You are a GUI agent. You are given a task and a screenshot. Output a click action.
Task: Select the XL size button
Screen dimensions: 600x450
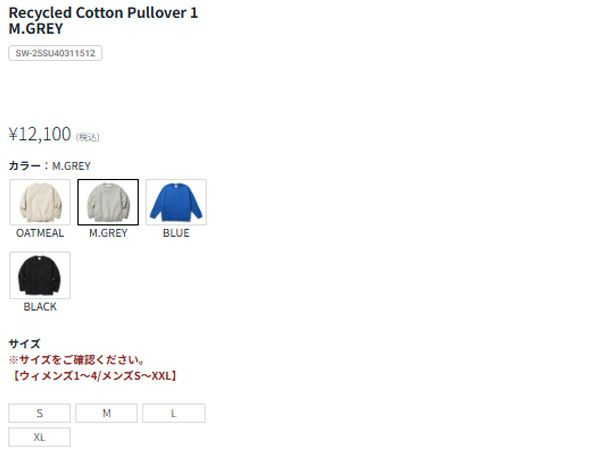coord(39,437)
